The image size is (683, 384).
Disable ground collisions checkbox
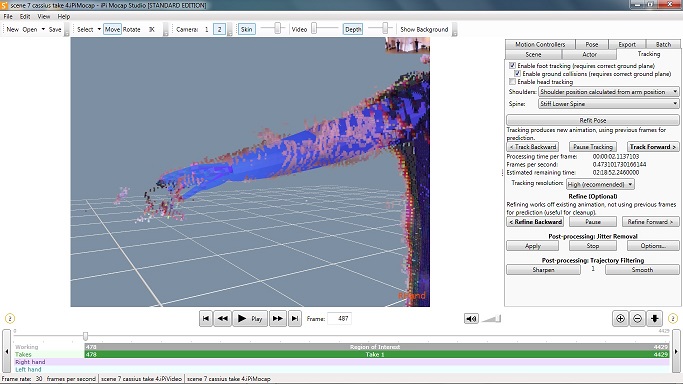(517, 74)
